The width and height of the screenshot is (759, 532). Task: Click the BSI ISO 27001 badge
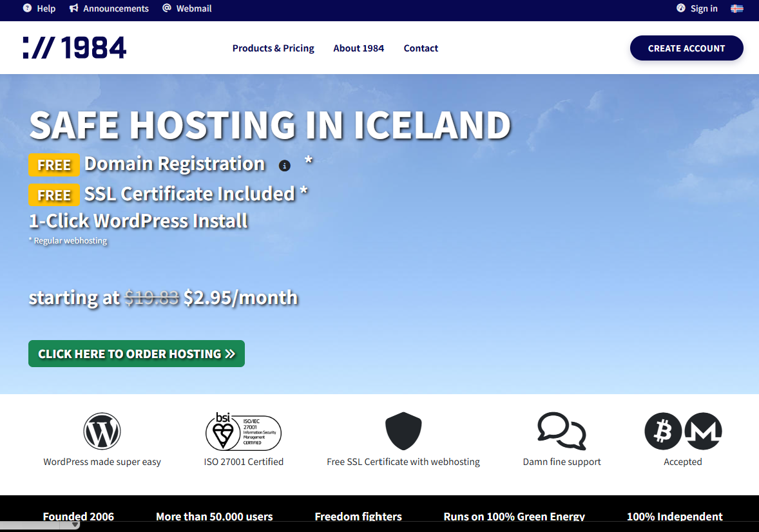coord(244,432)
